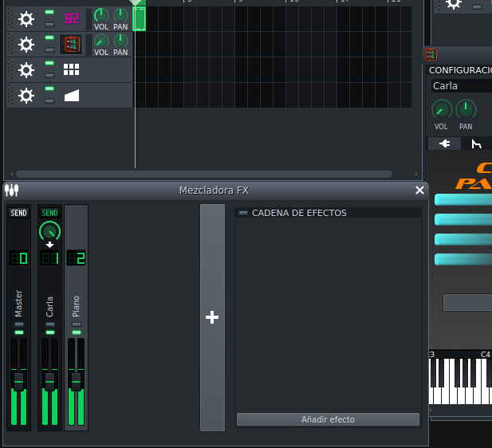Mute the Carla FX channel in the mixer
Screen dimensions: 492x448
pos(50,332)
